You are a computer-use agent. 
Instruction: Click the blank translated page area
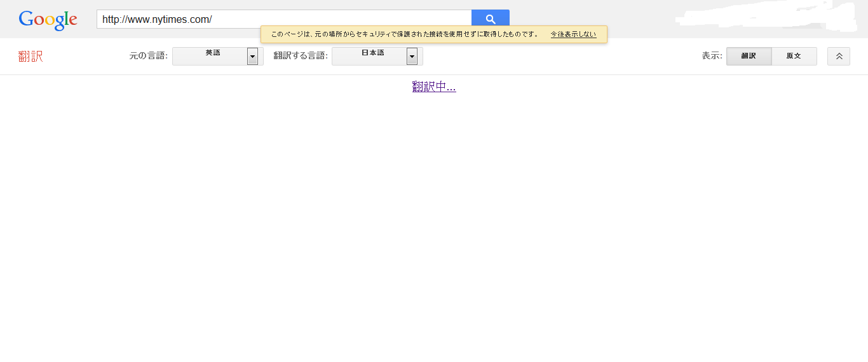434,223
